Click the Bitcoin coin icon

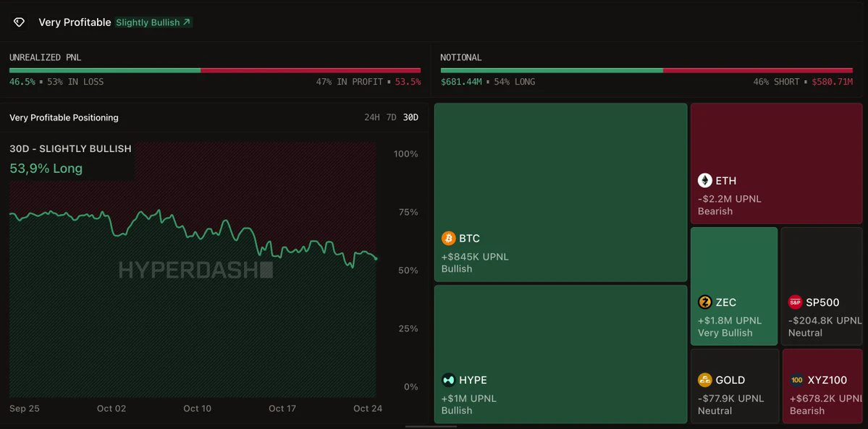[448, 239]
